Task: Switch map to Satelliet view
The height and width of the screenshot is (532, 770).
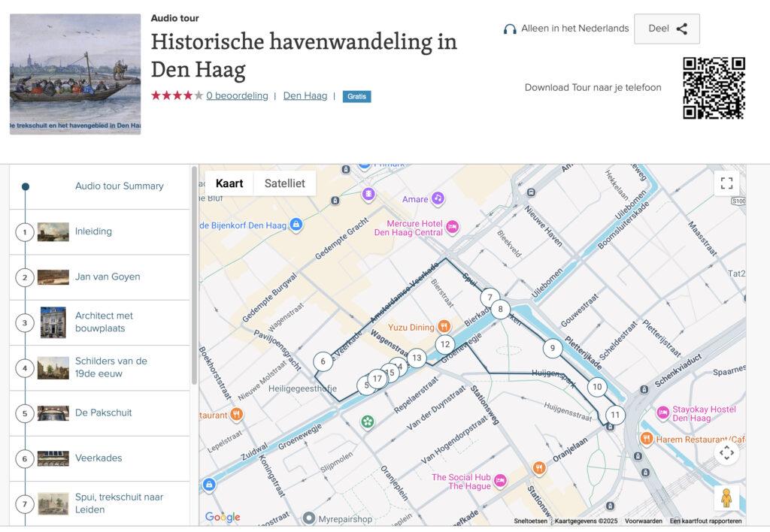Action: 284,183
